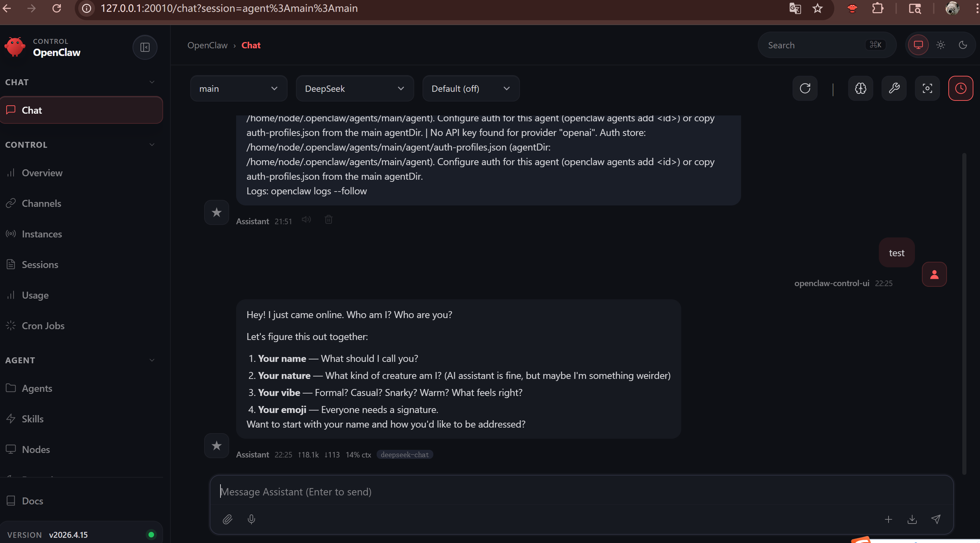Open the main session dropdown
980x543 pixels.
pos(239,89)
